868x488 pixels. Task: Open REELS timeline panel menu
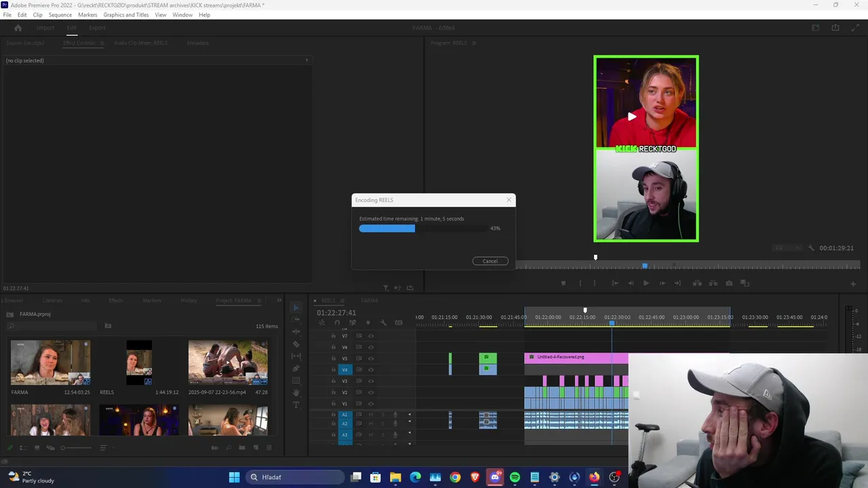point(342,300)
